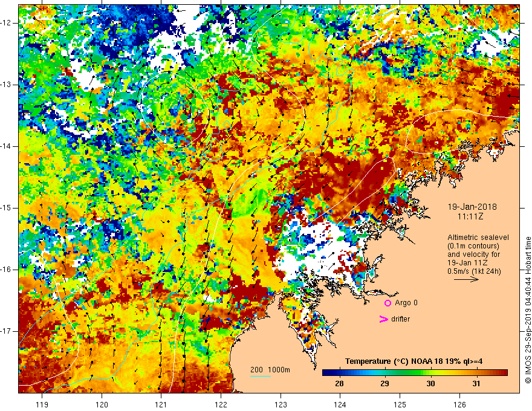Click the latitude axis label '-14'
This screenshot has width=532, height=411.
tap(6, 146)
